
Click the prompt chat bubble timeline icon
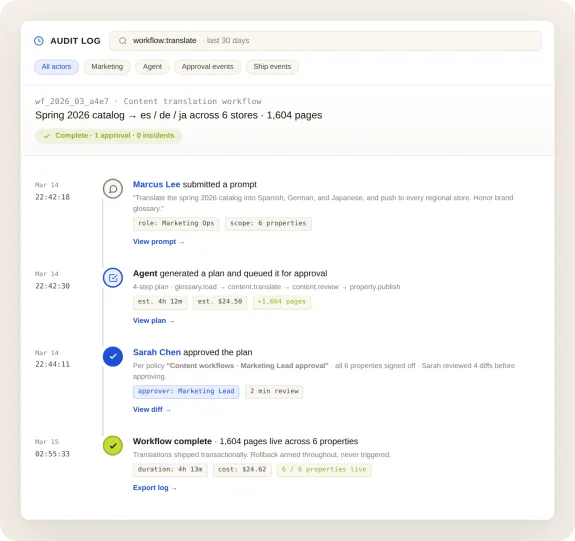(x=113, y=189)
